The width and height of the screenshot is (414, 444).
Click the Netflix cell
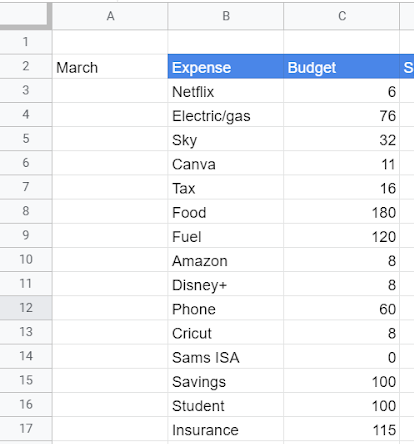click(226, 91)
